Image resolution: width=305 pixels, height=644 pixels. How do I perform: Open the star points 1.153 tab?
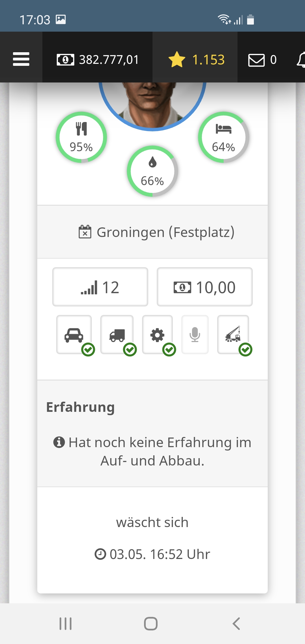coord(197,60)
